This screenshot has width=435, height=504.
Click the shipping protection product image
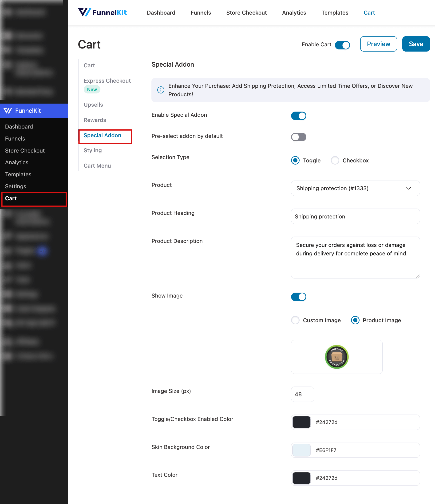[336, 357]
